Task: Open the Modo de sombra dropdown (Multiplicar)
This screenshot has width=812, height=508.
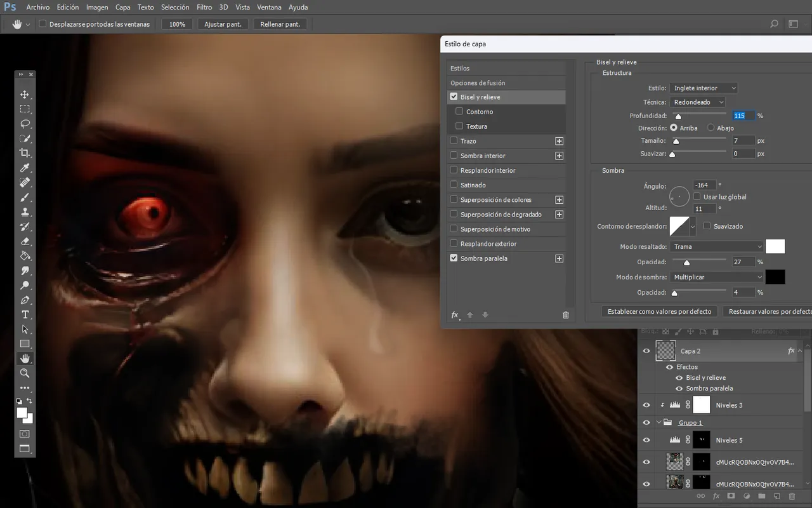Action: pos(716,277)
